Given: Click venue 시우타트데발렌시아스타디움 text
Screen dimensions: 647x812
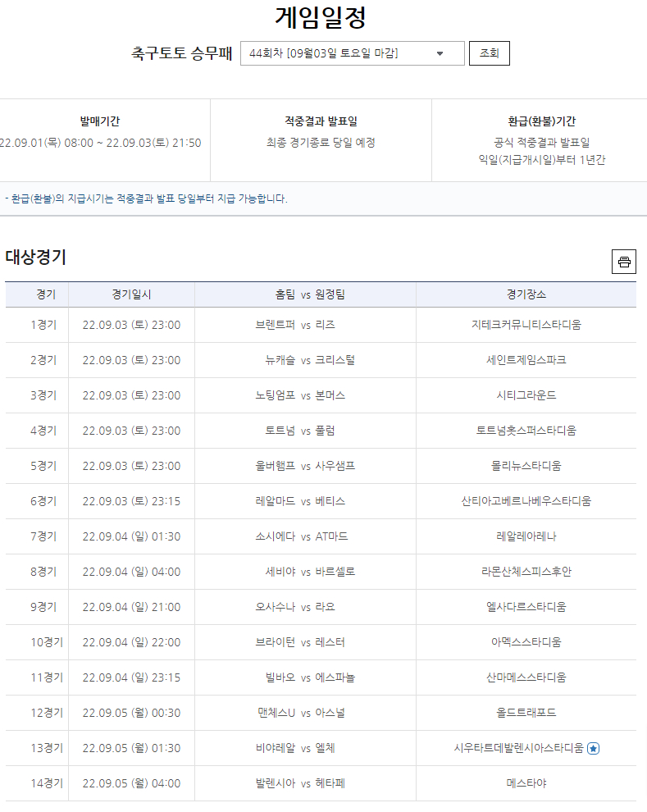Looking at the screenshot, I should [x=518, y=748].
